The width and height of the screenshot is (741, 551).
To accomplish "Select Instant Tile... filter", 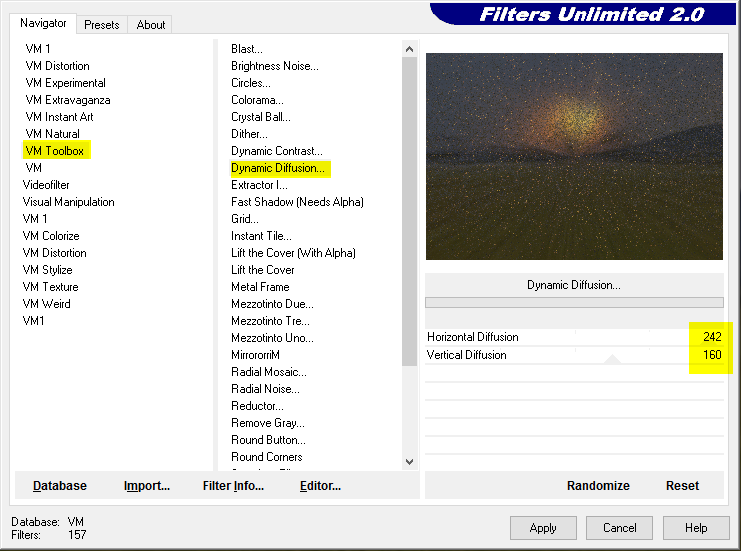I will click(x=261, y=236).
